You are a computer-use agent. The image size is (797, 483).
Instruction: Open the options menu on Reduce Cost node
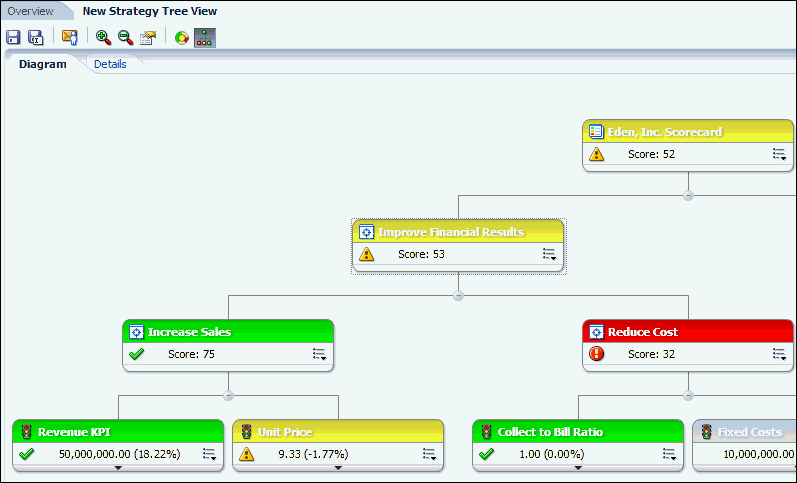coord(779,354)
